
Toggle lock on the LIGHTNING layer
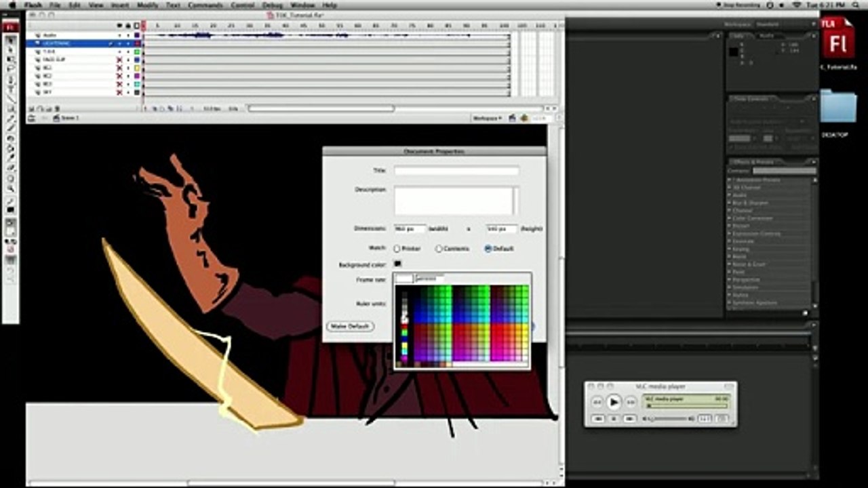[128, 43]
